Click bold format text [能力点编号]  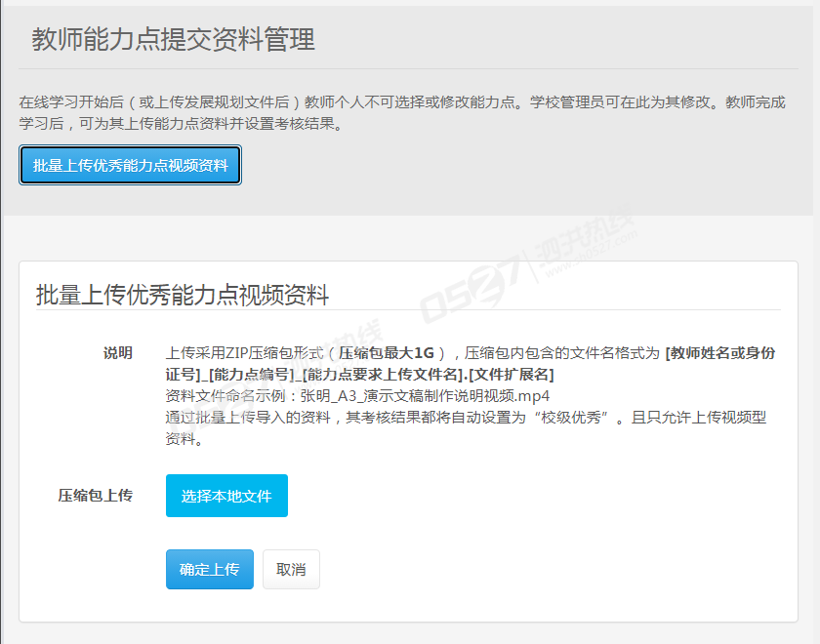[252, 375]
